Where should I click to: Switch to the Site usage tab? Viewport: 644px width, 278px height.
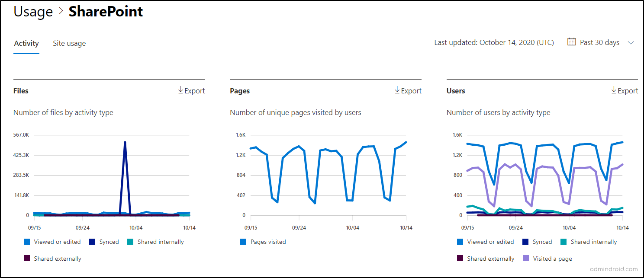(69, 43)
